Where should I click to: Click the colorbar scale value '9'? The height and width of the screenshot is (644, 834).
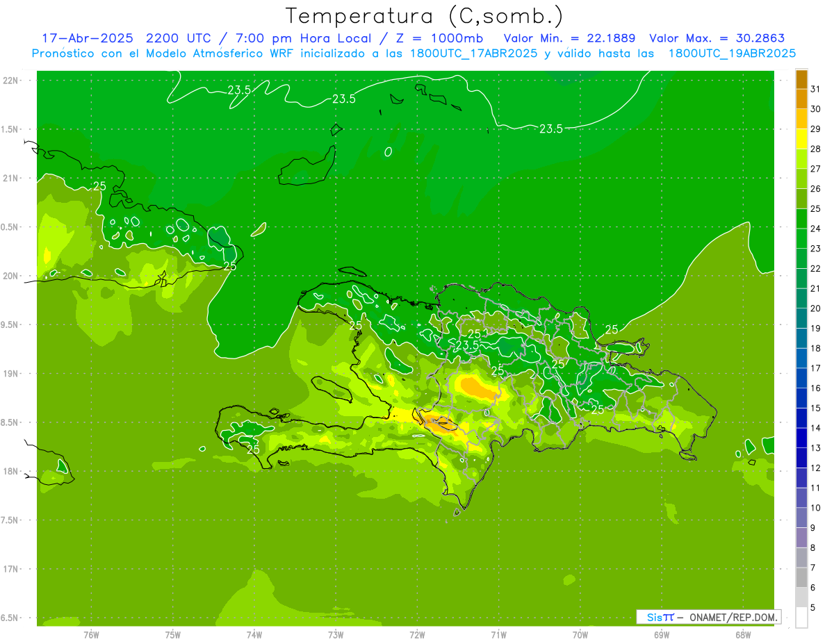pyautogui.click(x=813, y=528)
